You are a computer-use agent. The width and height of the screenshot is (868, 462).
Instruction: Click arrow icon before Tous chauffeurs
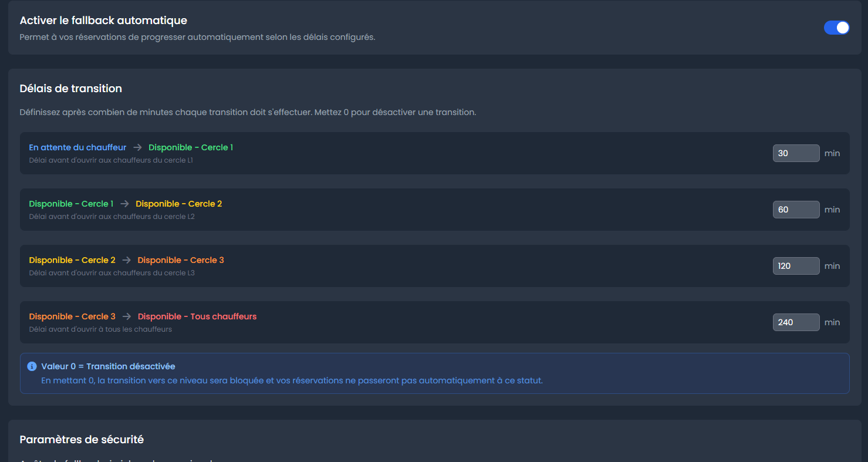point(127,316)
